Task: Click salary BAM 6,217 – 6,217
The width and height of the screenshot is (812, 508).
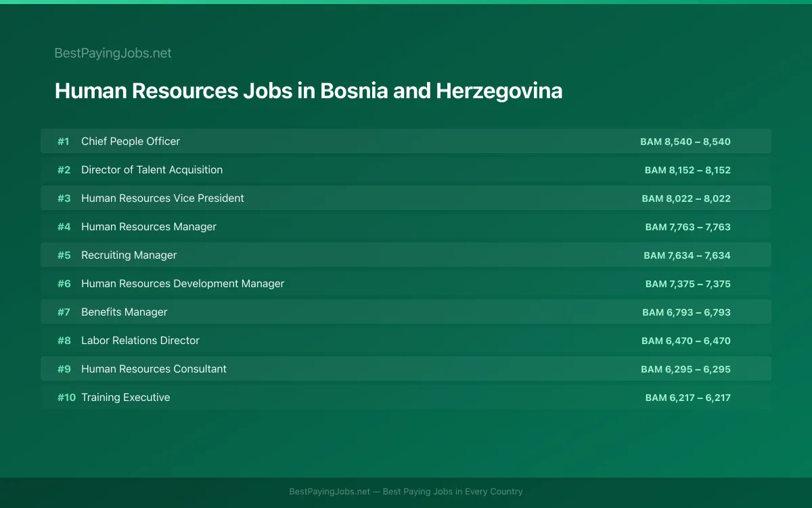Action: [x=688, y=398]
